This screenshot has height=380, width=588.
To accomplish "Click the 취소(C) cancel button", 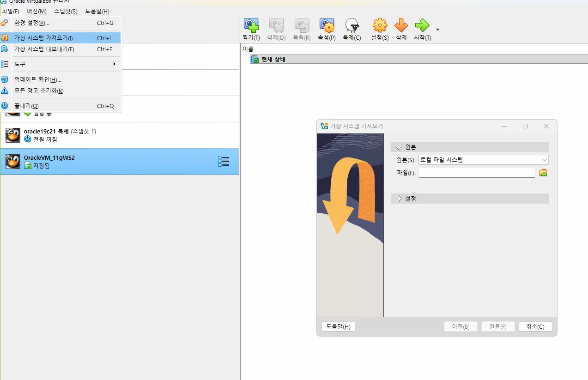I will pyautogui.click(x=535, y=326).
